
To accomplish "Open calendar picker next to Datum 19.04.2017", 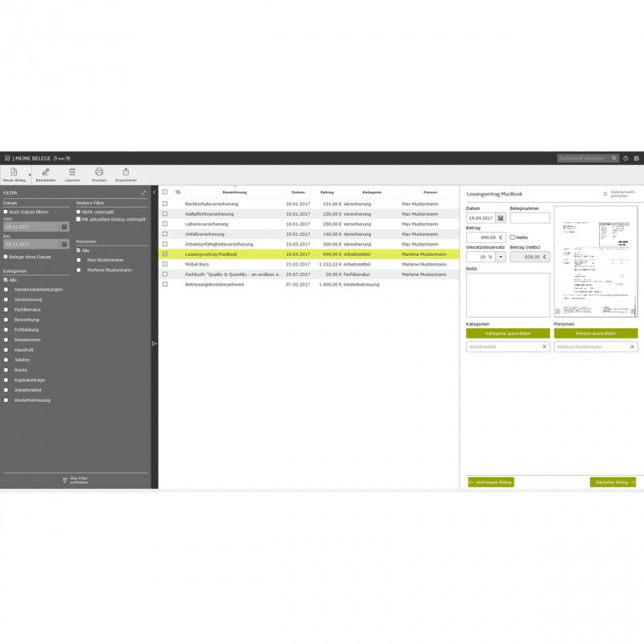I will (x=501, y=218).
